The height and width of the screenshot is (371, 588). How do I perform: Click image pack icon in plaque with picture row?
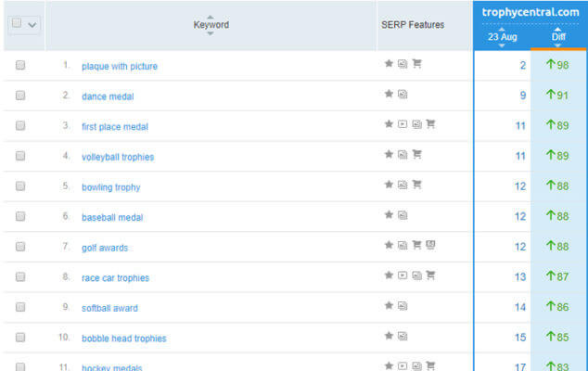click(x=403, y=64)
